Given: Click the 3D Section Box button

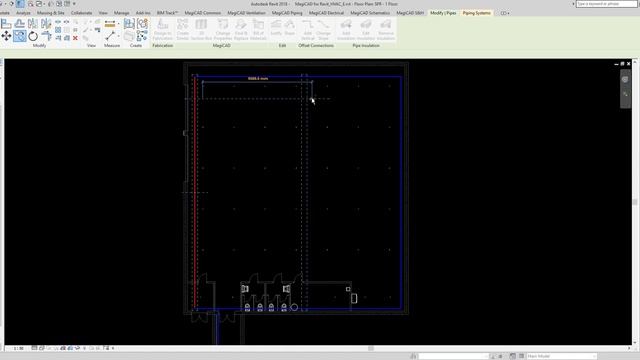Looking at the screenshot, I should [x=201, y=29].
